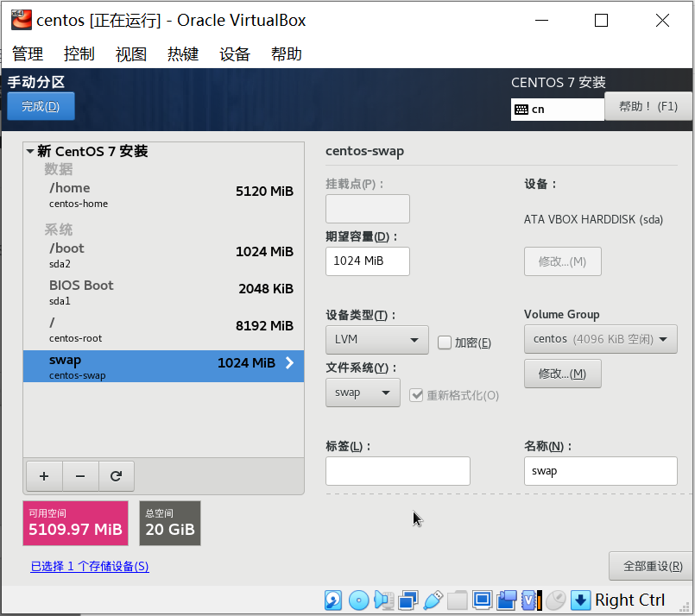
Task: Click the USB devices status icon
Action: coord(433,600)
